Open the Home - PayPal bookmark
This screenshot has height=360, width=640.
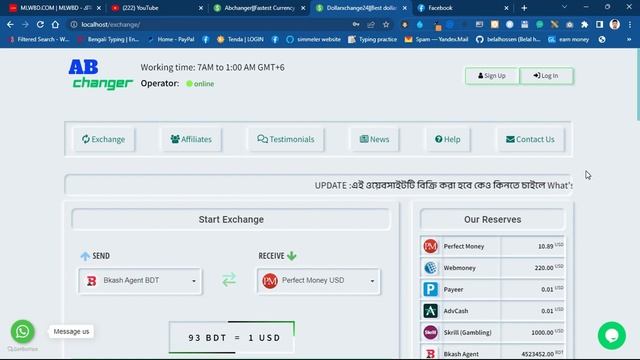171,39
